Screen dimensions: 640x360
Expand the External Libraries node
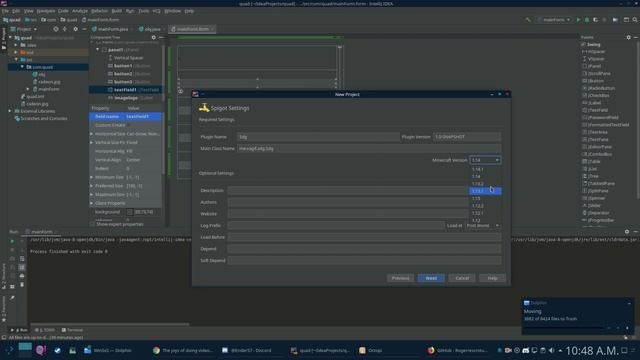pos(10,111)
